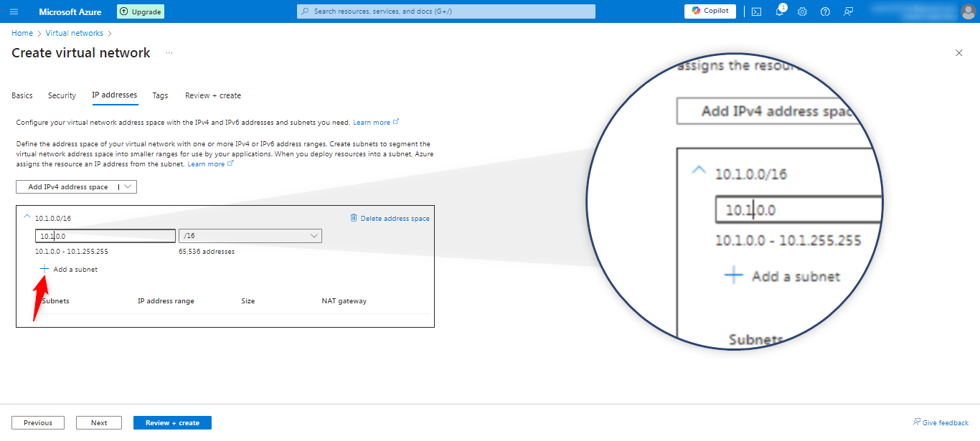Image resolution: width=980 pixels, height=441 pixels.
Task: Open the feedback icon in top bar
Action: (848, 11)
